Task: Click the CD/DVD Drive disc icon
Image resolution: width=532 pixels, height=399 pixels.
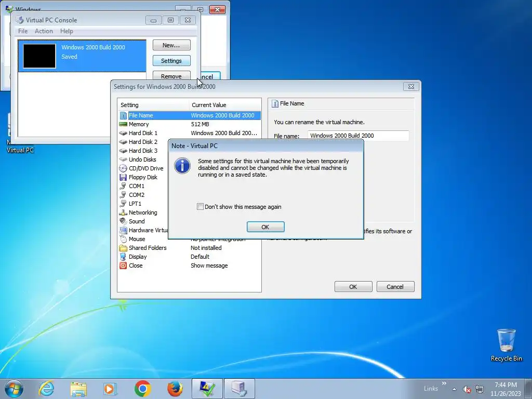Action: click(x=123, y=168)
